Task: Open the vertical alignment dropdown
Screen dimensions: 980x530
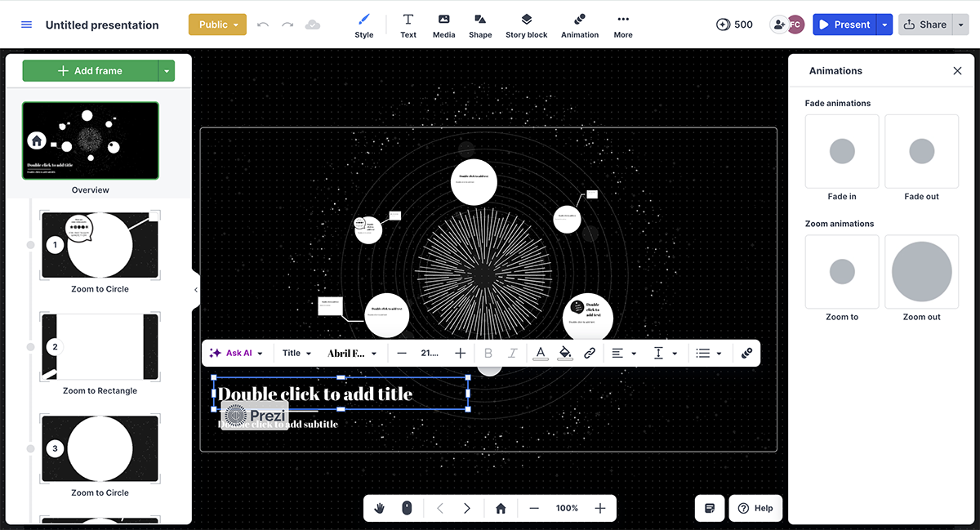Action: pos(666,354)
